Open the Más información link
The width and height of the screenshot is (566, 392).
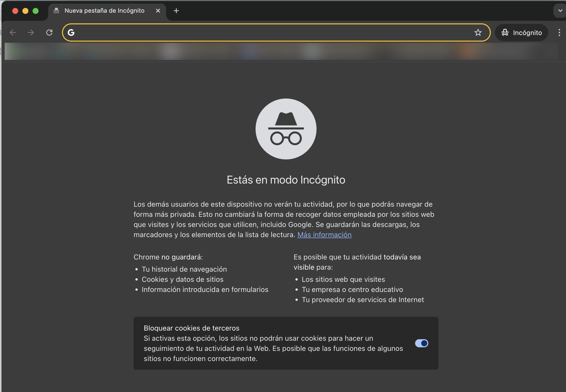pyautogui.click(x=324, y=235)
